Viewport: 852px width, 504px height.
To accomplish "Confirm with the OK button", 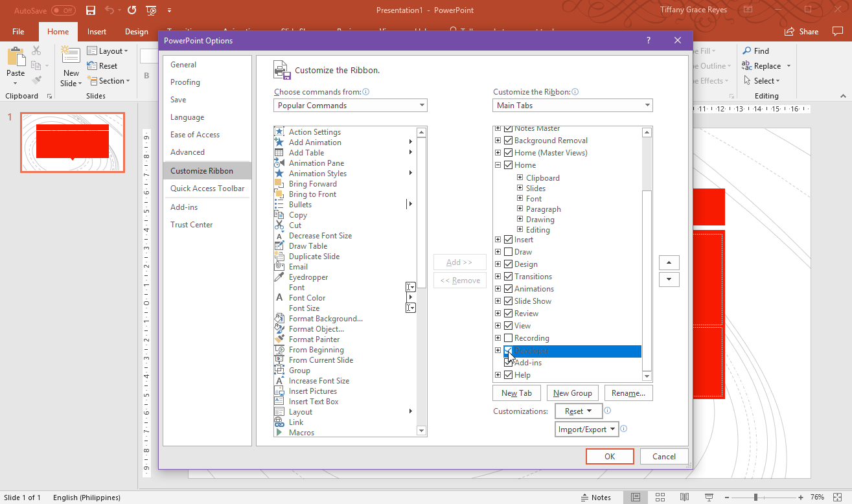I will (x=610, y=456).
